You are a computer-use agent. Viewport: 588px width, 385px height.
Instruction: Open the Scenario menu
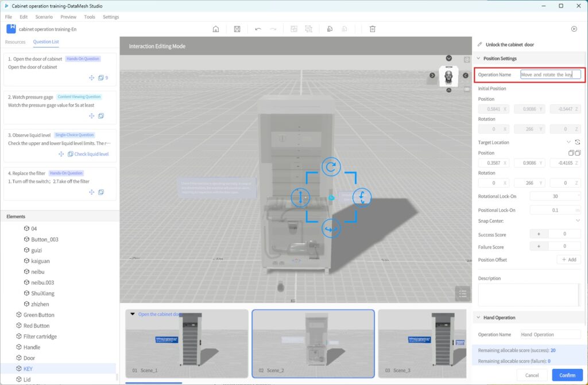(x=44, y=17)
